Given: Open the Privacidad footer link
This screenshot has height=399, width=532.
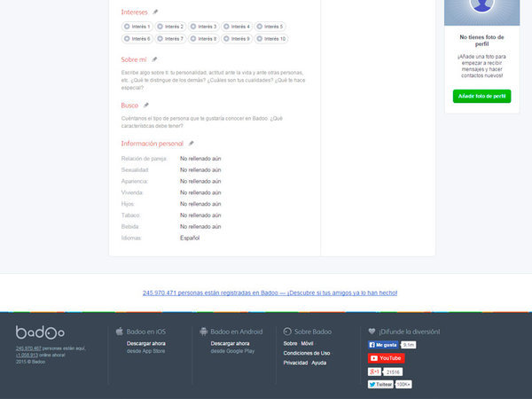Looking at the screenshot, I should pos(295,363).
